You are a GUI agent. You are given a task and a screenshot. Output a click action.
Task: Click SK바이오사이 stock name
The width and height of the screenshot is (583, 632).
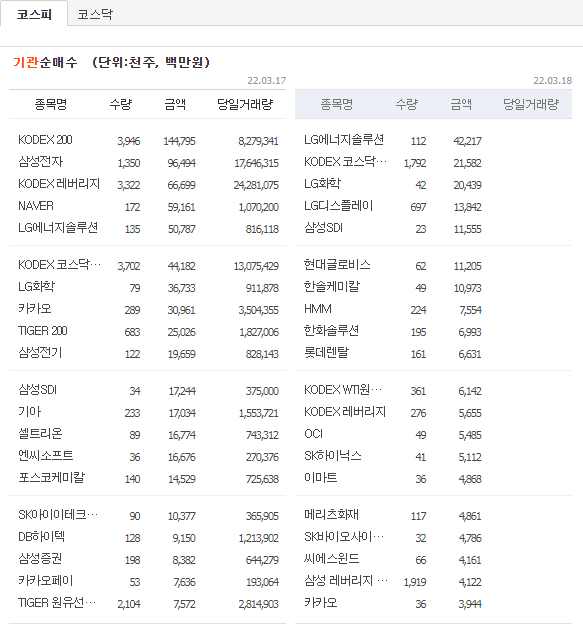click(344, 536)
